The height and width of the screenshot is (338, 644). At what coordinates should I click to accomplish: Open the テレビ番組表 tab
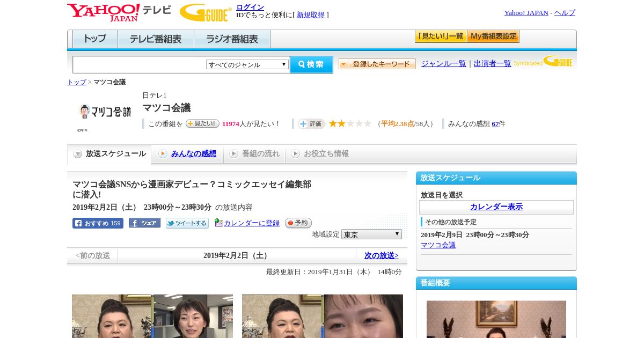coord(156,39)
